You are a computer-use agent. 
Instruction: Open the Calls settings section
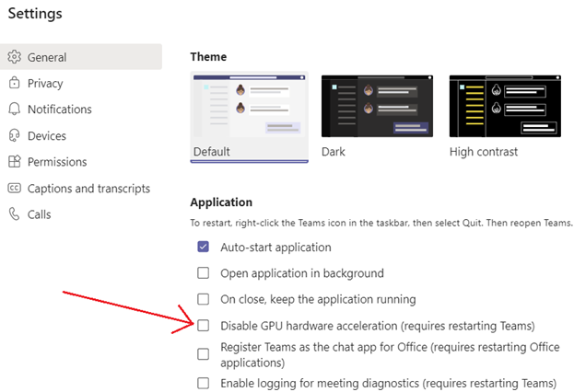81,214
